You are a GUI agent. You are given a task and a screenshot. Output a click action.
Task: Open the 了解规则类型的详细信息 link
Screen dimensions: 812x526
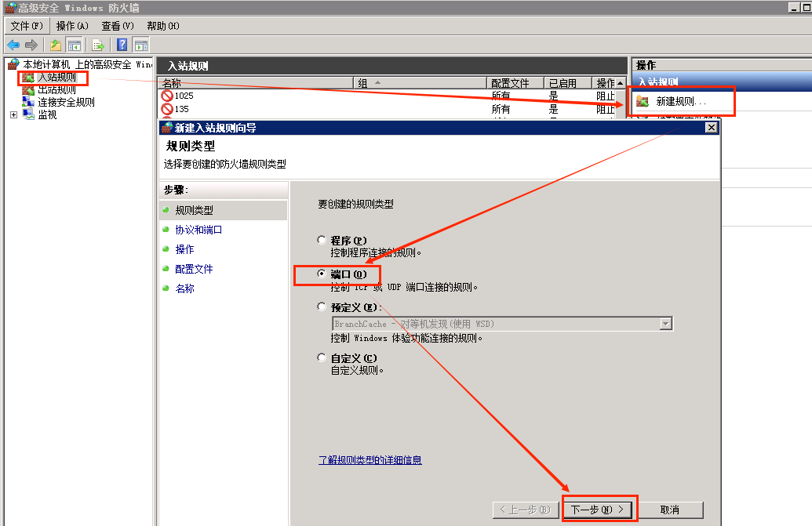(370, 460)
